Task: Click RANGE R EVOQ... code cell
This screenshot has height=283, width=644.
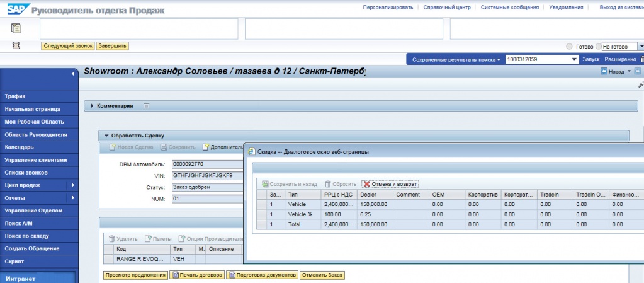Action: [142, 259]
